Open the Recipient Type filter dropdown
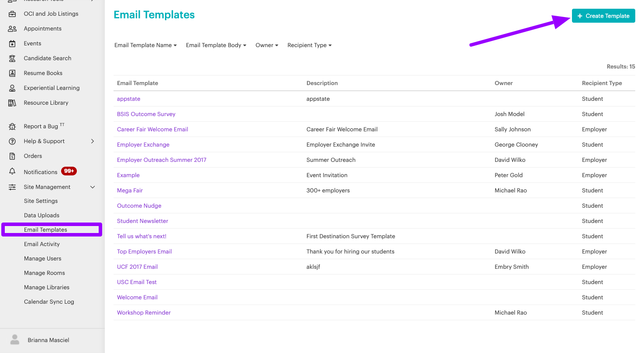 click(x=309, y=45)
